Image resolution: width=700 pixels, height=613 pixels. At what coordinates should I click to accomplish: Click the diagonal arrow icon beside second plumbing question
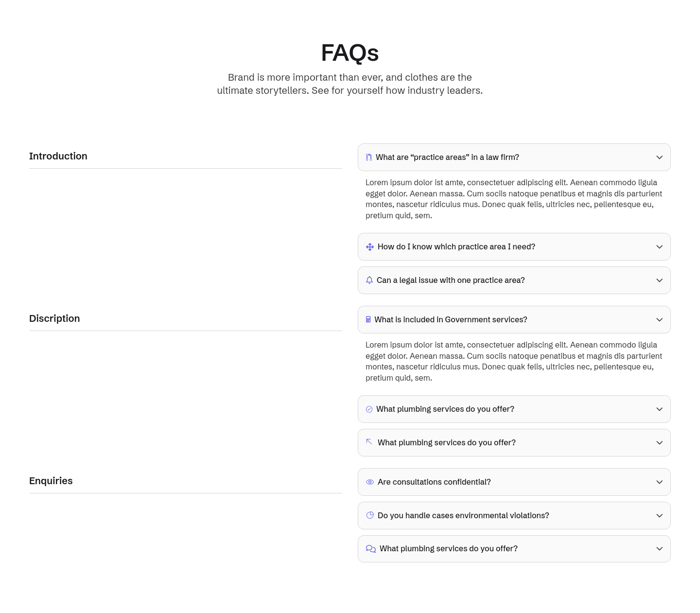[369, 442]
